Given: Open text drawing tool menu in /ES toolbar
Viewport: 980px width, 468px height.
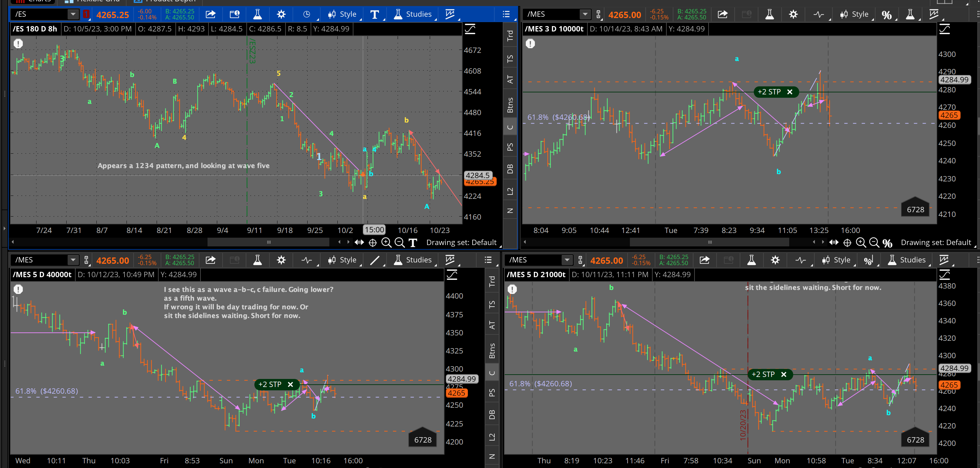Looking at the screenshot, I should [375, 14].
